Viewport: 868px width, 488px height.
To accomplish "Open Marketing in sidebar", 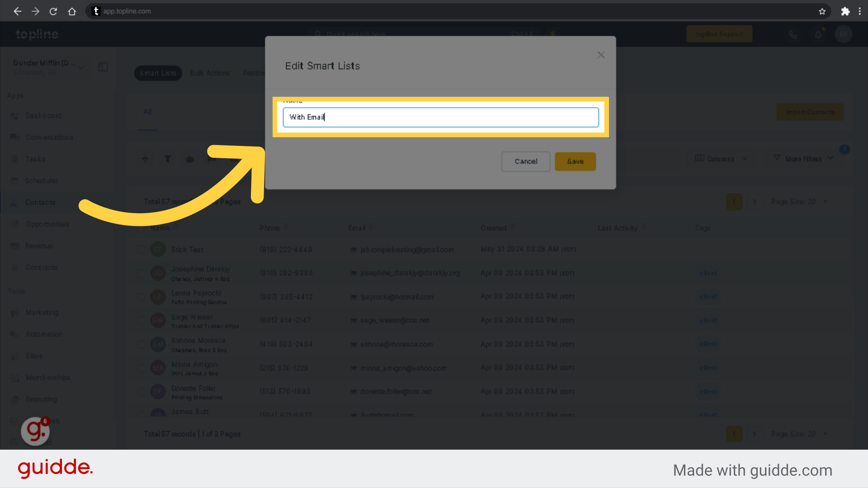I will click(x=42, y=313).
